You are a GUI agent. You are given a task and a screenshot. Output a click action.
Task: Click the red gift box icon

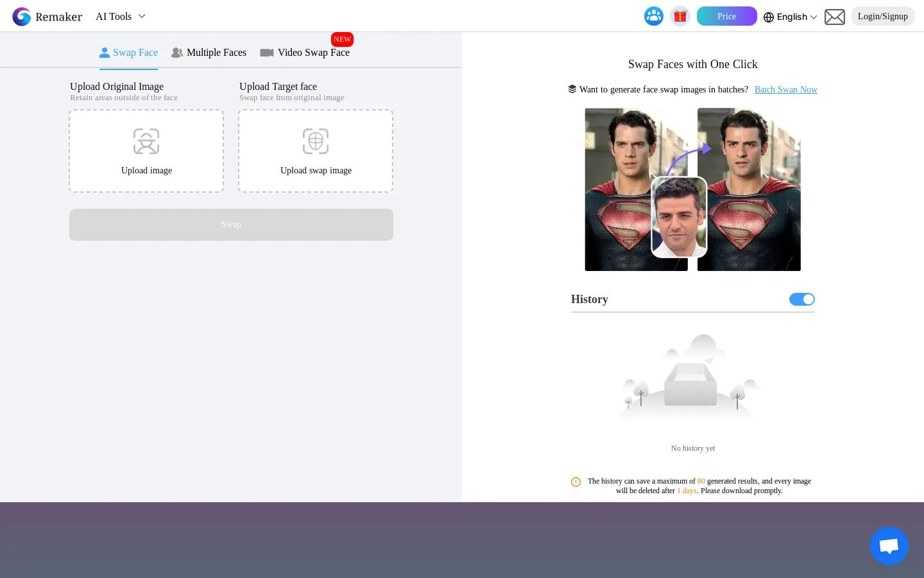pos(680,16)
